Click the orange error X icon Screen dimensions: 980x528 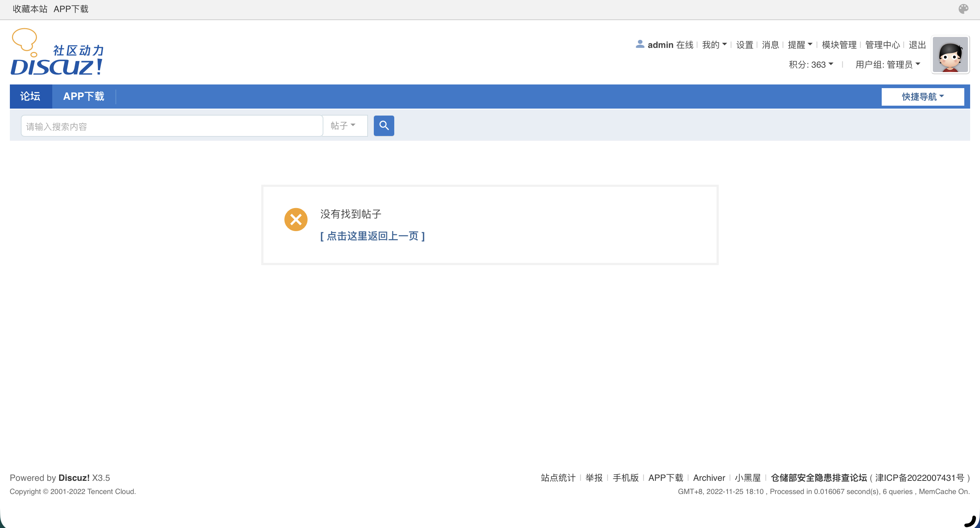[x=296, y=219]
